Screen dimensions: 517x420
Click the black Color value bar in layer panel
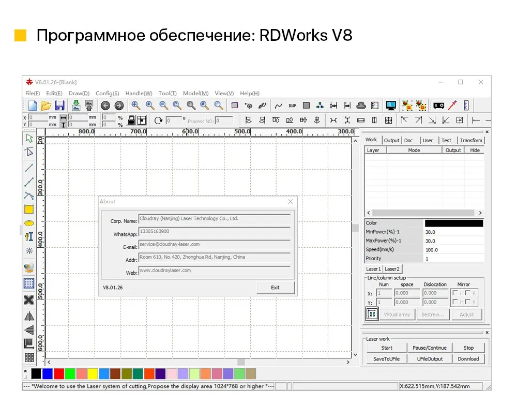(454, 223)
